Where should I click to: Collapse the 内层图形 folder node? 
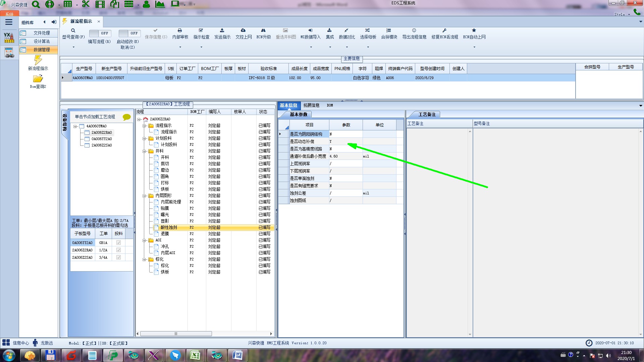click(145, 196)
